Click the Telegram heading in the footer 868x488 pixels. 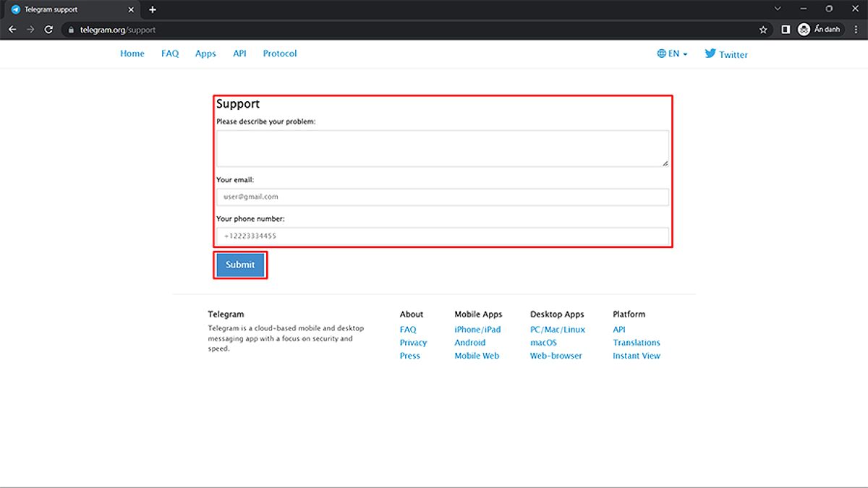[x=226, y=314]
